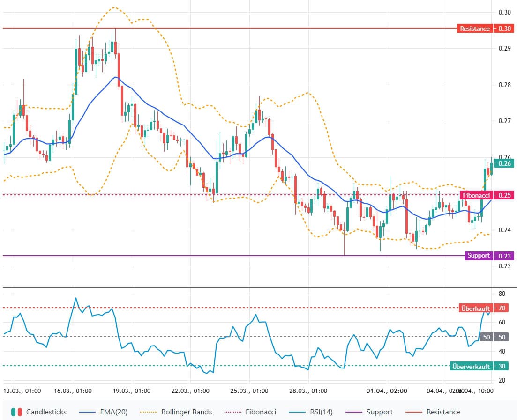The height and width of the screenshot is (420, 517).
Task: Click the purple Support line swatch in legend
Action: tap(353, 412)
